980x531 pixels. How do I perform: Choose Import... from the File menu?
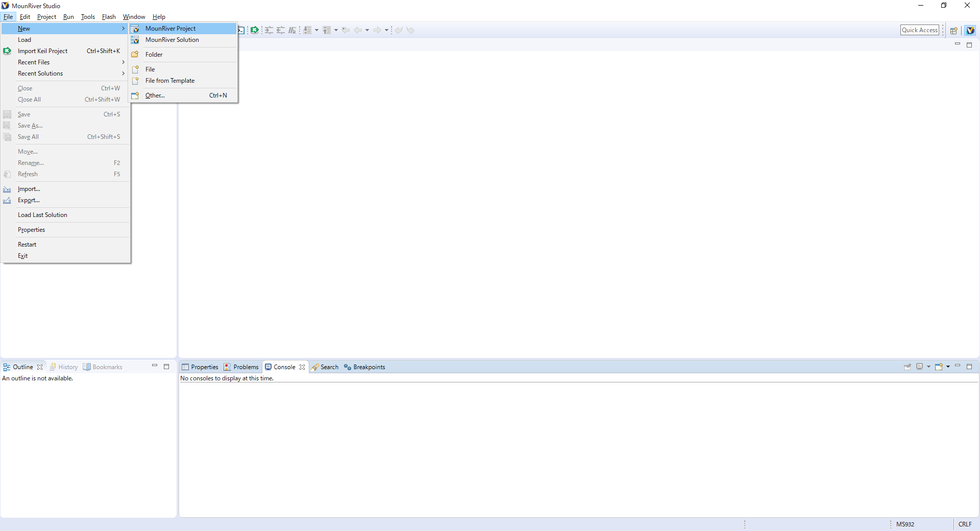tap(66, 189)
